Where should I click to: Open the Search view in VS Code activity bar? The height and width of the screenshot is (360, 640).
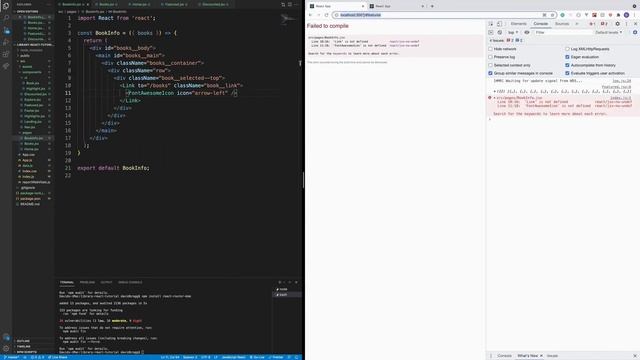click(6, 18)
